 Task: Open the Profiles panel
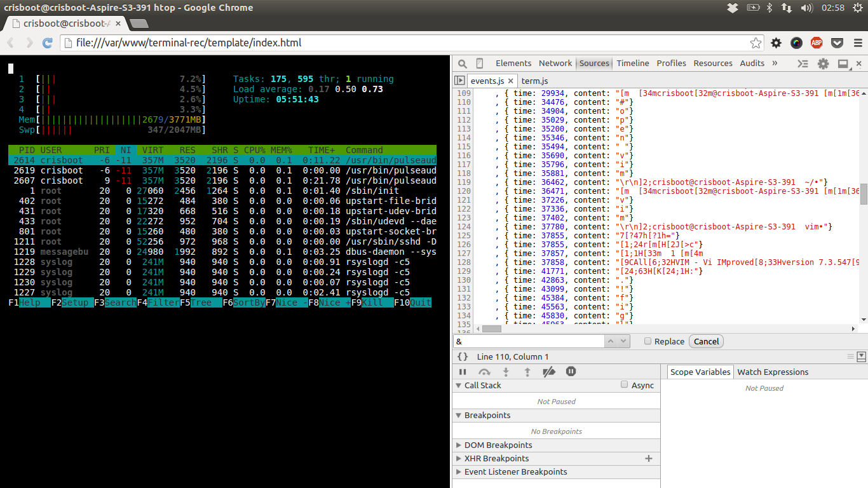click(672, 63)
